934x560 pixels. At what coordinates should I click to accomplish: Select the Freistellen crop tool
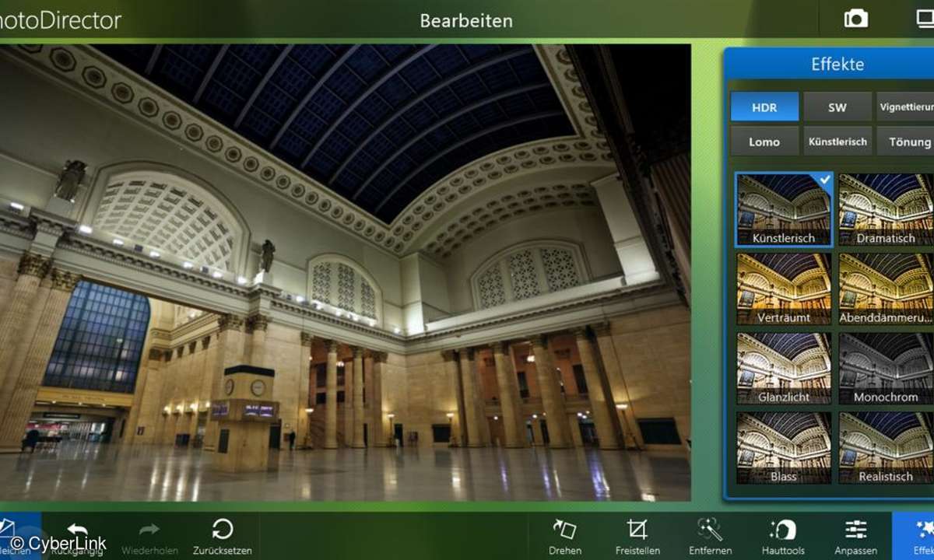637,530
